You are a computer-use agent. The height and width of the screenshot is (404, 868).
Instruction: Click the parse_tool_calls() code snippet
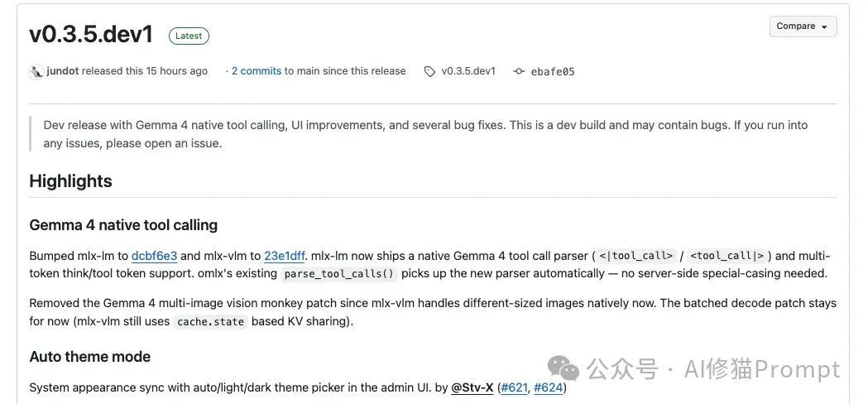(339, 274)
